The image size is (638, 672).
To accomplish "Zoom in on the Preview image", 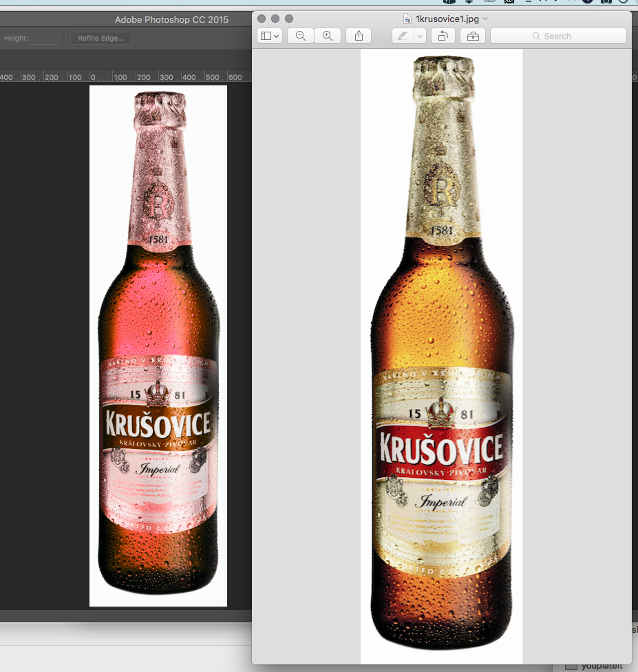I will pos(328,36).
